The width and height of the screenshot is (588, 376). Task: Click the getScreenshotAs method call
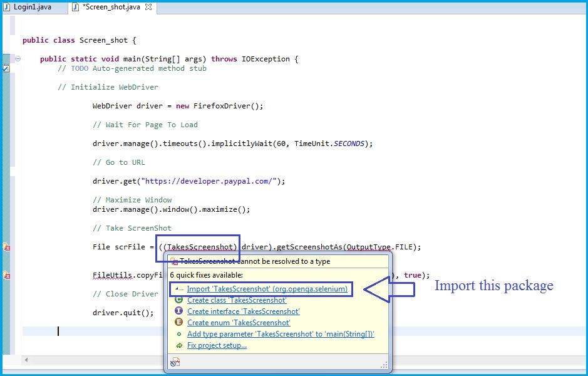(x=309, y=247)
